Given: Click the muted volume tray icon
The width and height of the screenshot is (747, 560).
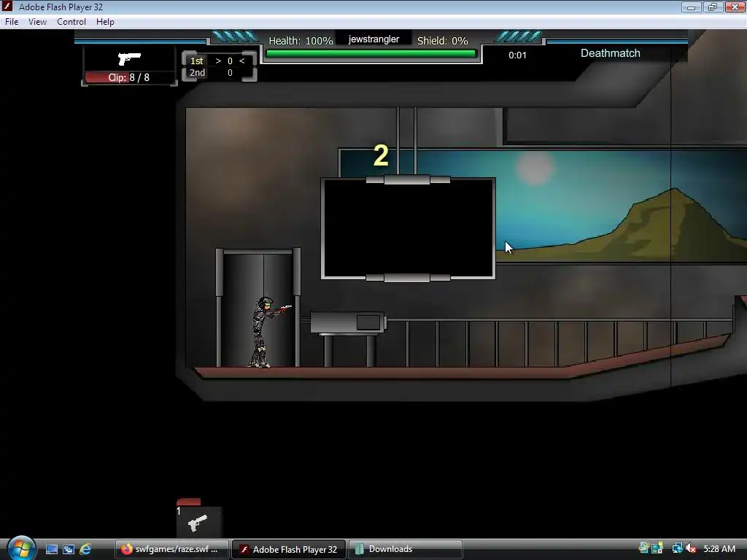Looking at the screenshot, I should pyautogui.click(x=691, y=548).
